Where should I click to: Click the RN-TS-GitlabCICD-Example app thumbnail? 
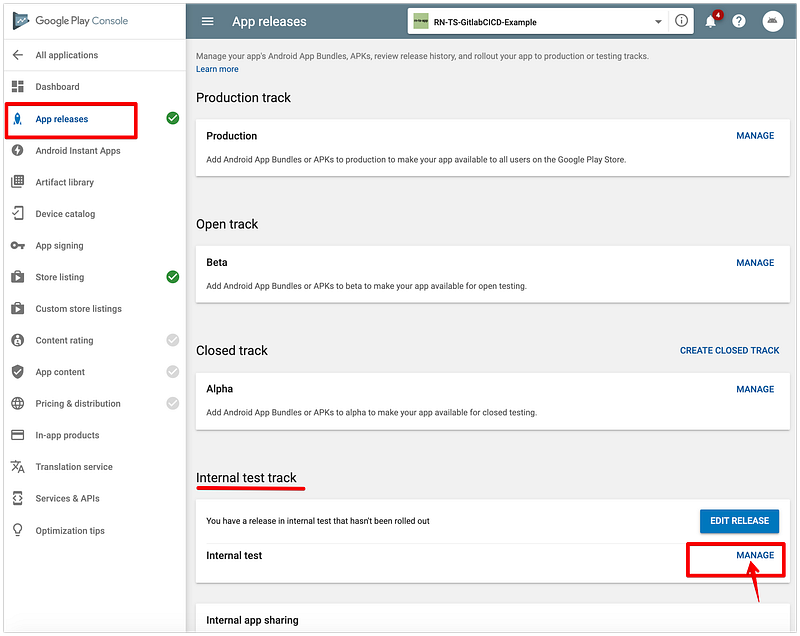pyautogui.click(x=421, y=21)
